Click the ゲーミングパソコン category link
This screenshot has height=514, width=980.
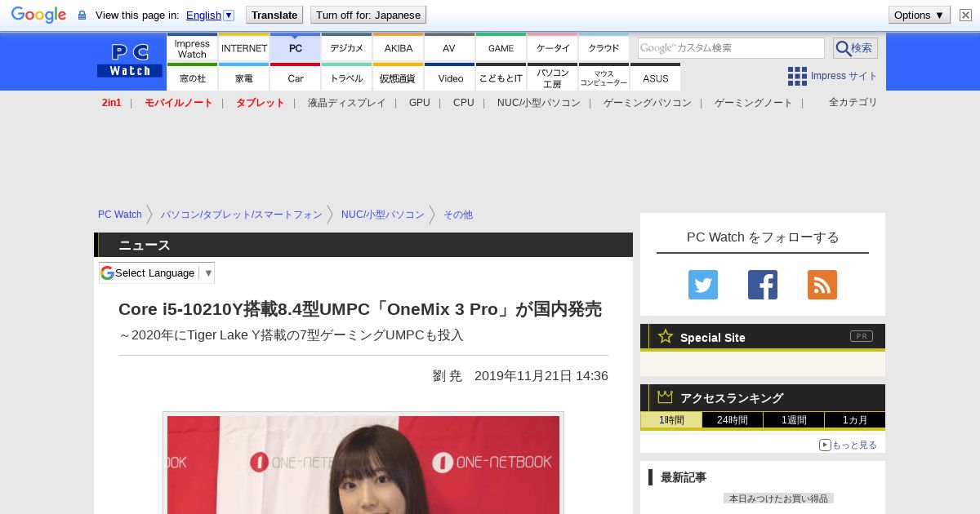click(648, 103)
